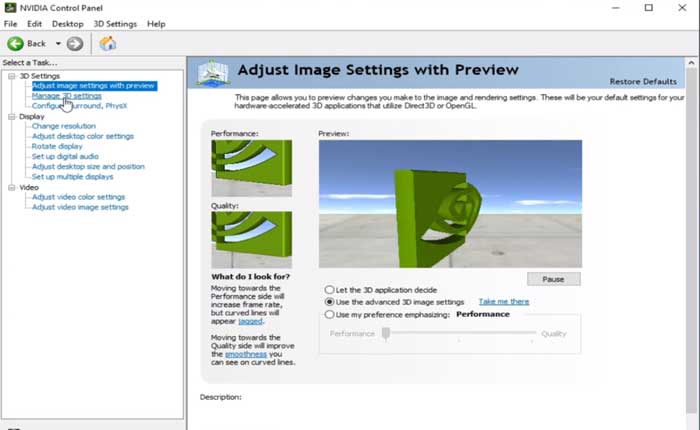Select Use my preference emphasizing option
700x430 pixels.
pos(330,314)
